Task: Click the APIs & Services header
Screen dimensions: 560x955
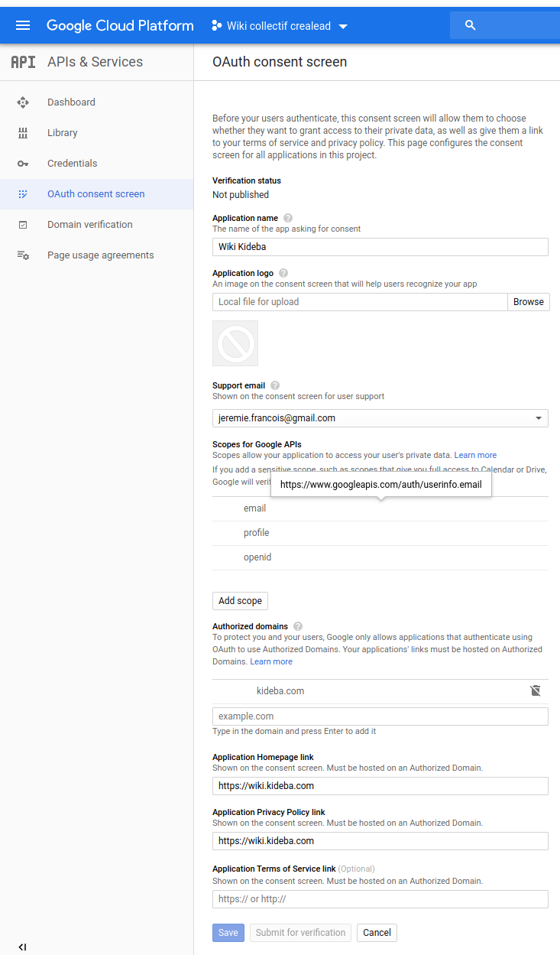Action: pyautogui.click(x=95, y=62)
